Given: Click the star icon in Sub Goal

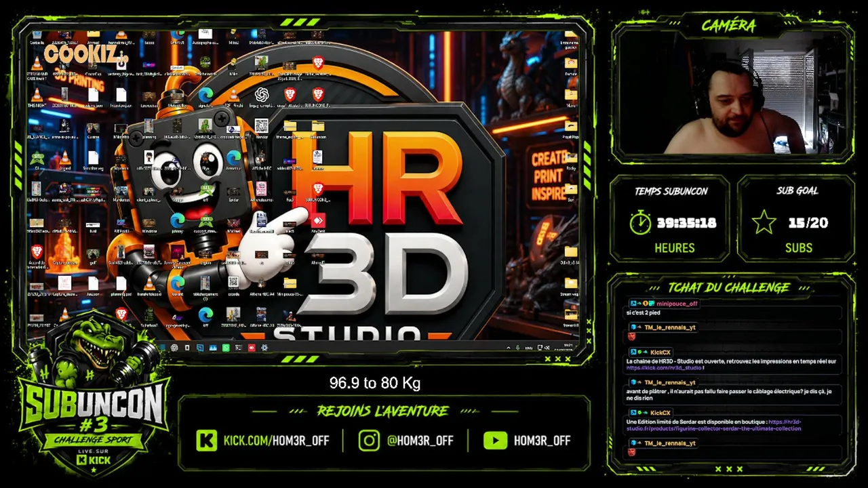Looking at the screenshot, I should [x=764, y=222].
